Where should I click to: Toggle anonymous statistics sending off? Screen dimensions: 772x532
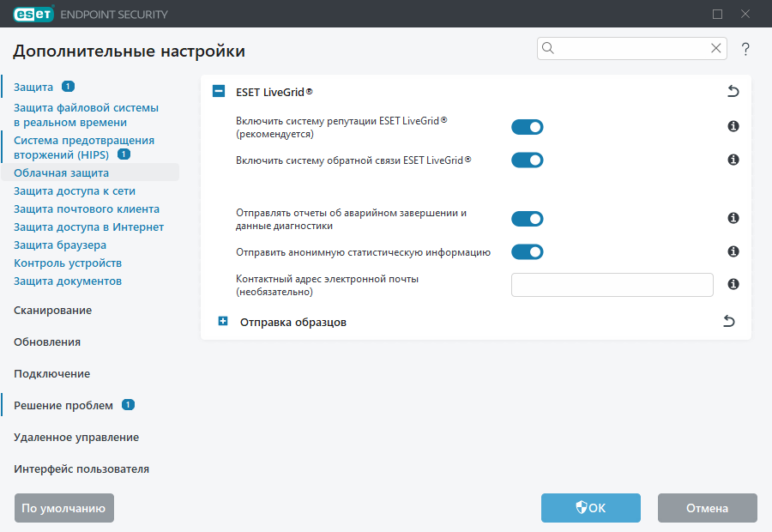[x=528, y=251]
